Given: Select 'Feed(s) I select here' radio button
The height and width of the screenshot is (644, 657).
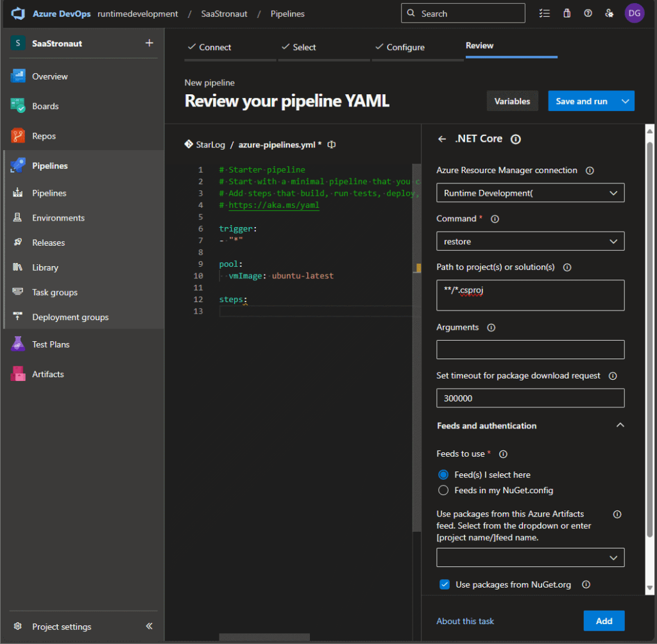Looking at the screenshot, I should pyautogui.click(x=443, y=475).
